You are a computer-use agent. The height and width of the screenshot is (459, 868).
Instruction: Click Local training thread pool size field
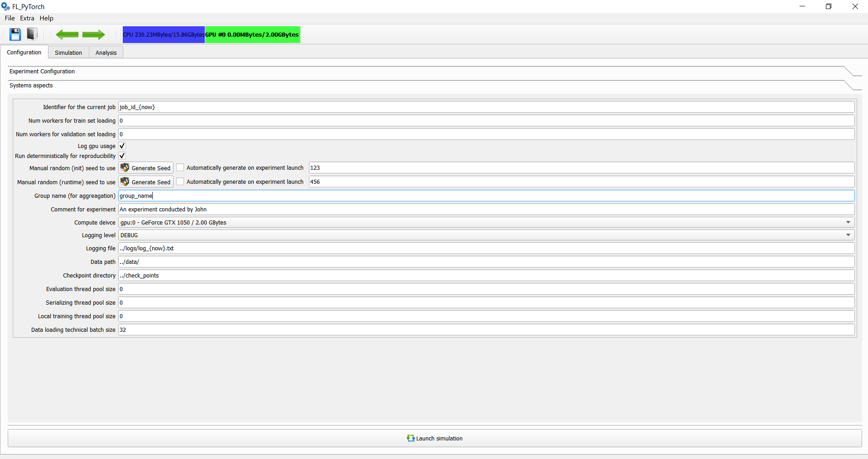click(x=487, y=316)
